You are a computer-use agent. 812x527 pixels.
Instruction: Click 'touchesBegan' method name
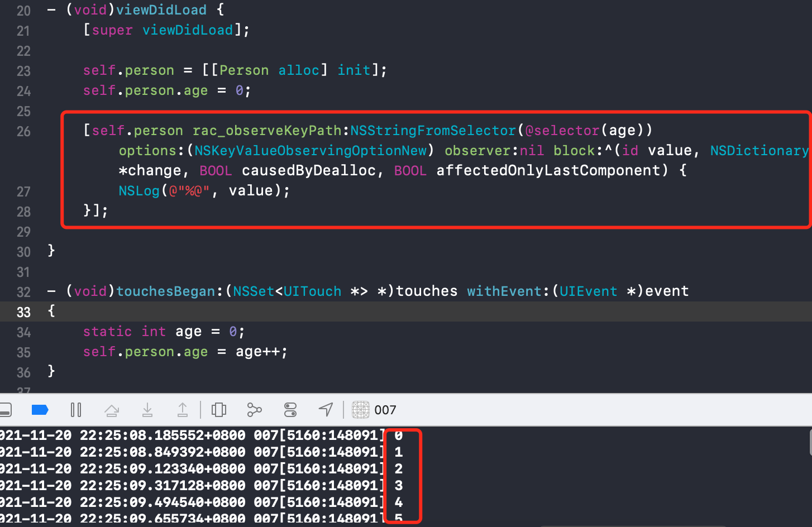[x=166, y=291]
